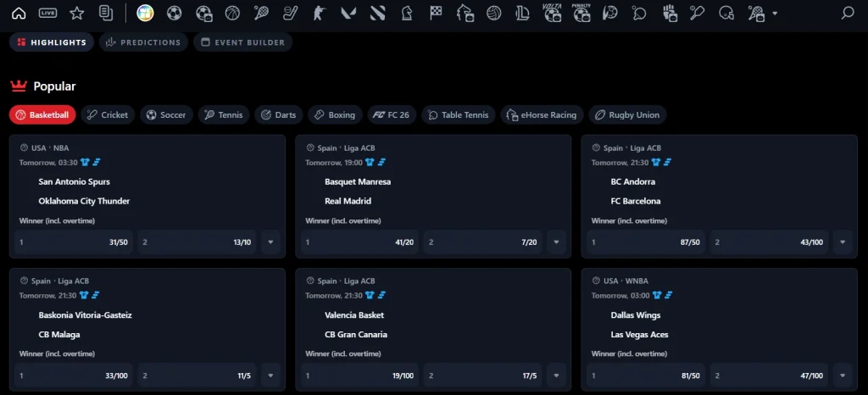
Task: Select the Tennis popular filter chip
Action: click(224, 115)
